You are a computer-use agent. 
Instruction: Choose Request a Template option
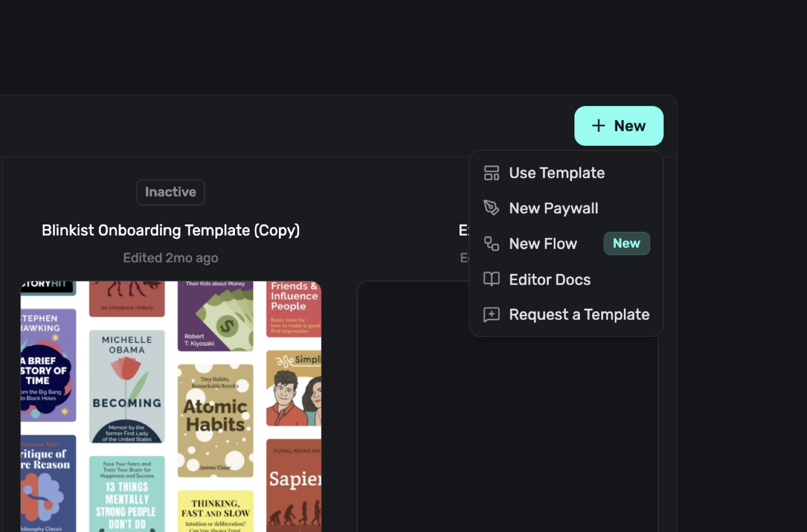tap(566, 315)
